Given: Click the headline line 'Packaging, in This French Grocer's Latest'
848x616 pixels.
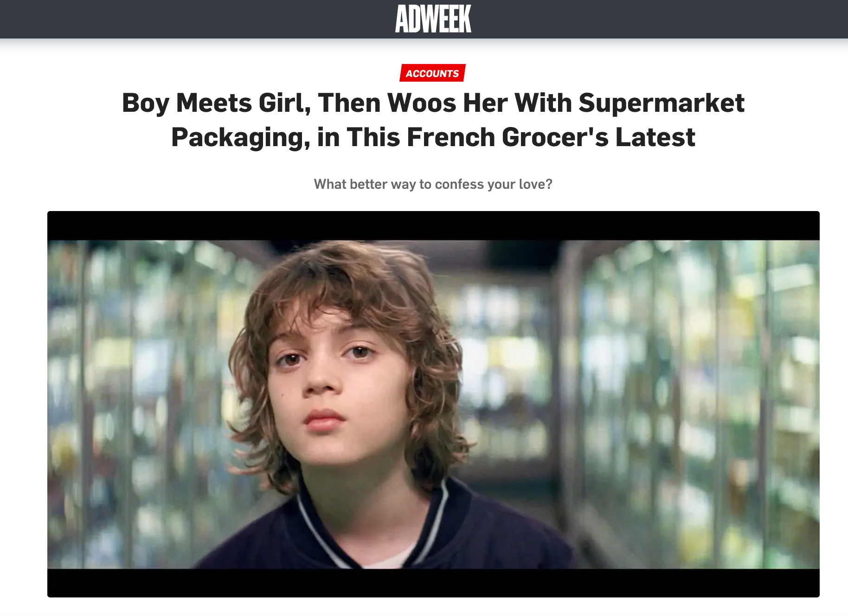Looking at the screenshot, I should [x=433, y=137].
